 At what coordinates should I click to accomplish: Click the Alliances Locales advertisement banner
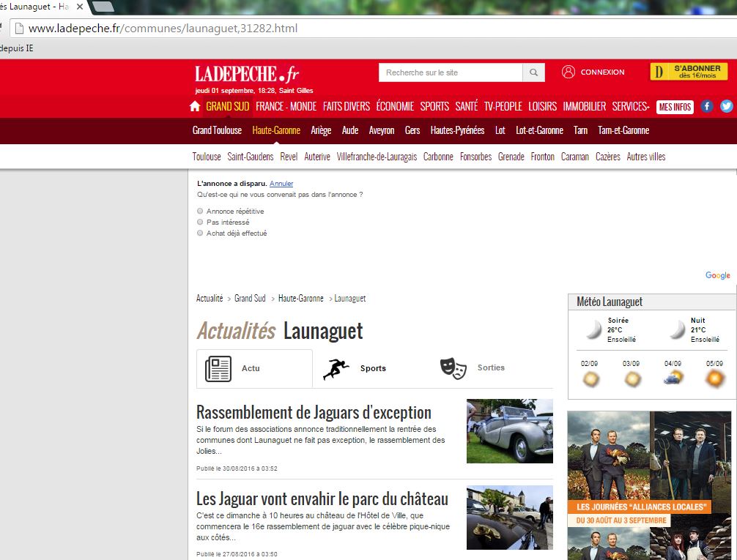pos(649,485)
